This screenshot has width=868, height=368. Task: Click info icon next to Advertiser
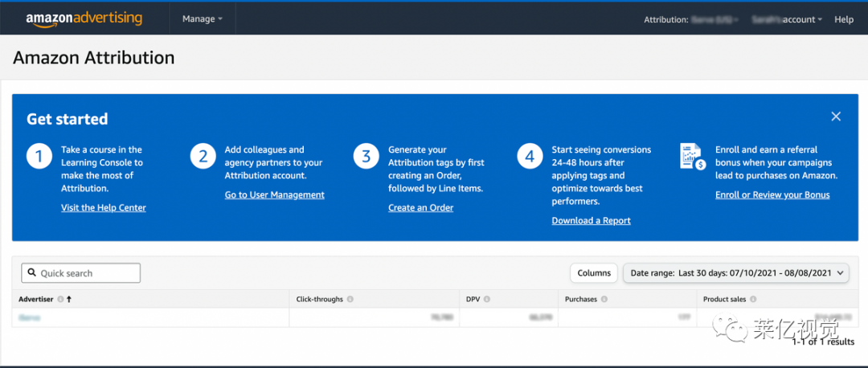(60, 300)
